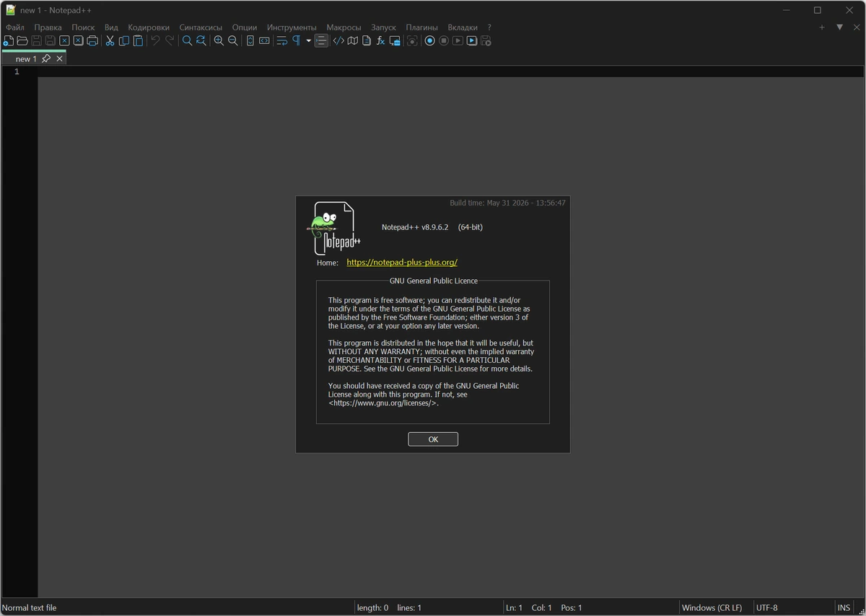Show the Document List panel icon
The height and width of the screenshot is (616, 866).
coord(367,41)
